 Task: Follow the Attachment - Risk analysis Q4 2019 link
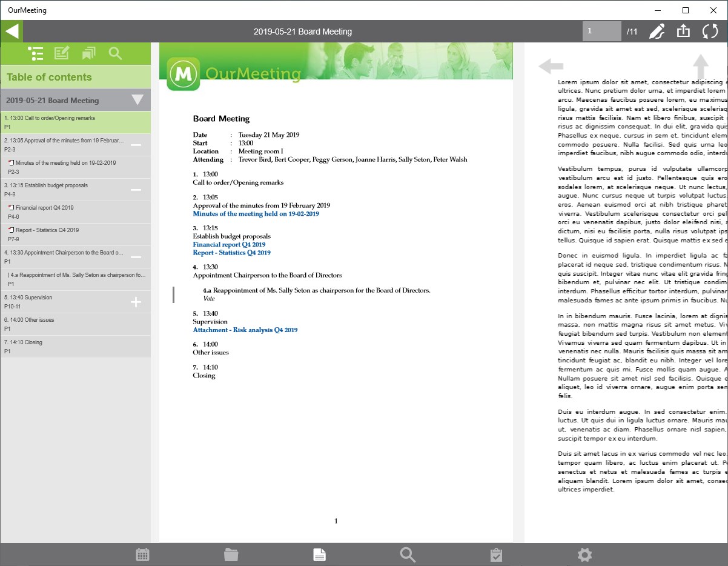(245, 330)
